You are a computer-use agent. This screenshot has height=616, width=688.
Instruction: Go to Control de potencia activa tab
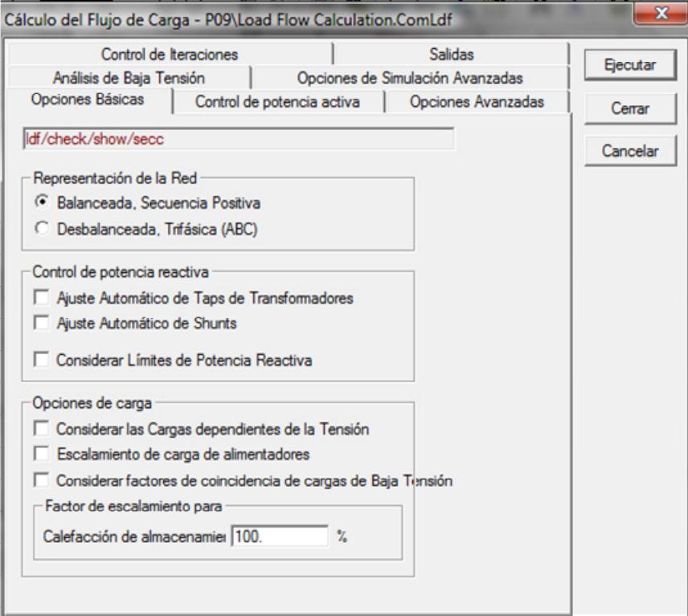pyautogui.click(x=277, y=102)
